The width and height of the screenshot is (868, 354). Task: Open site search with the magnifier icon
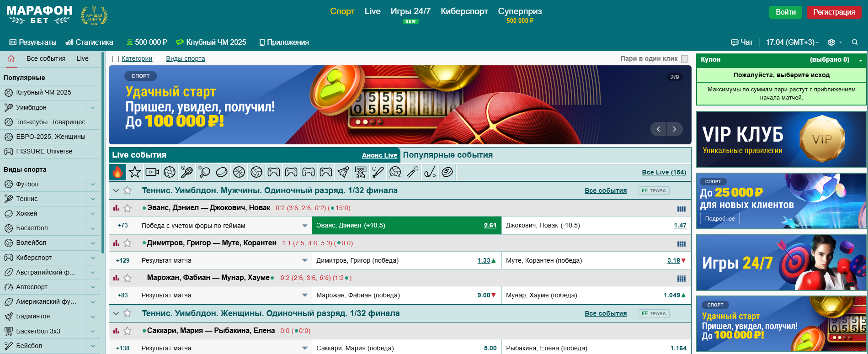click(x=855, y=42)
